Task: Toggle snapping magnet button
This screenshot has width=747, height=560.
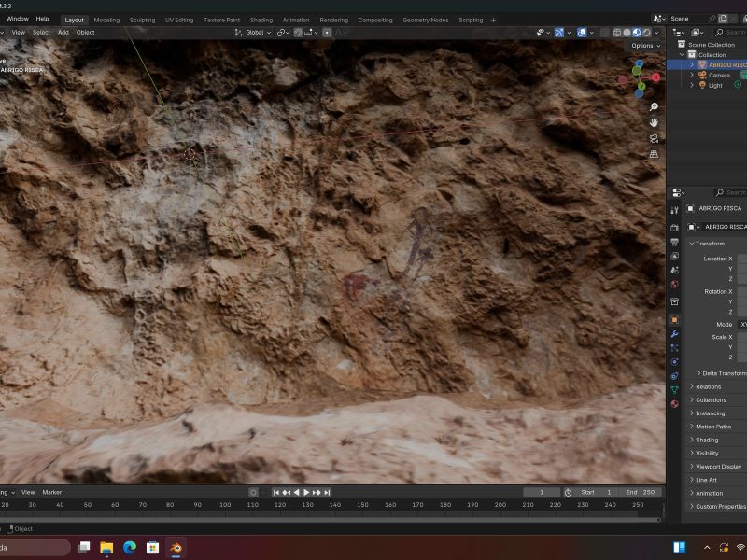Action: click(298, 33)
